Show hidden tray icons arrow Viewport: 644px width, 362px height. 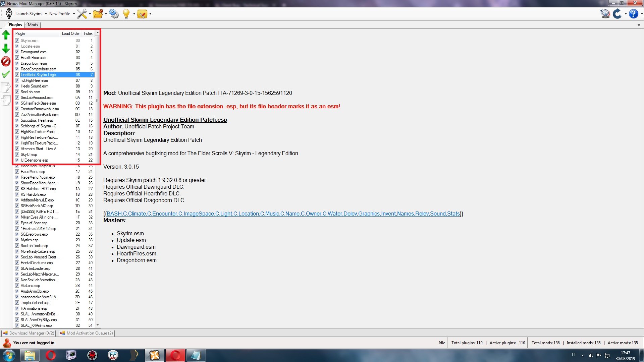pyautogui.click(x=583, y=355)
